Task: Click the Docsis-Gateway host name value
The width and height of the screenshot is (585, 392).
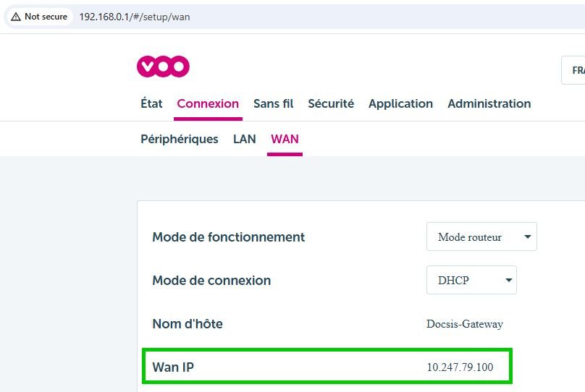Action: (x=465, y=324)
